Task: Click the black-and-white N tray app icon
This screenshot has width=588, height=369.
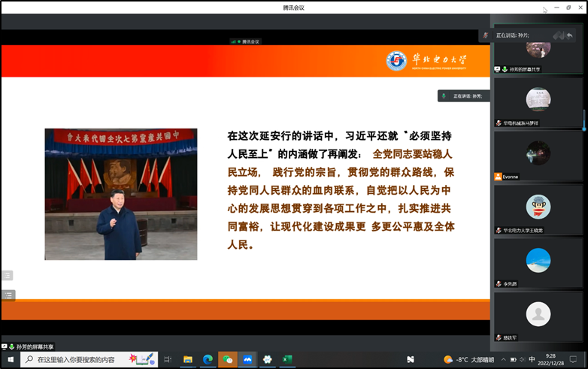Action: pyautogui.click(x=411, y=360)
